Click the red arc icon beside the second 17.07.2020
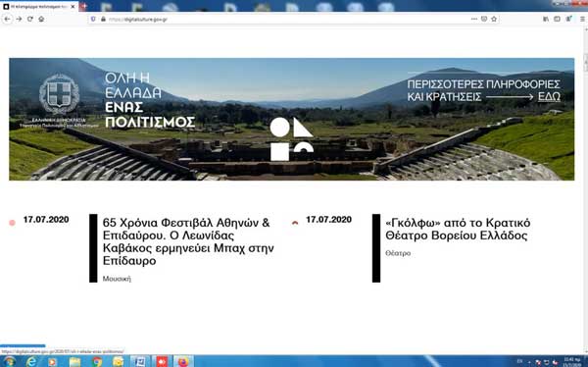The image size is (588, 367). coord(295,223)
